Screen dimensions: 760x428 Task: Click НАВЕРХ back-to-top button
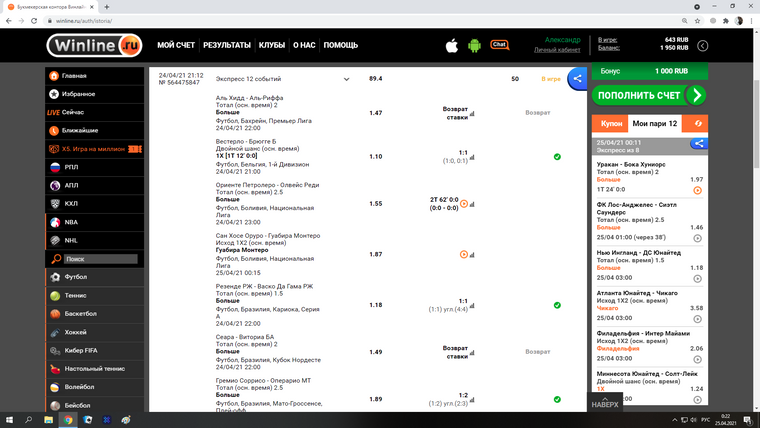pos(605,402)
